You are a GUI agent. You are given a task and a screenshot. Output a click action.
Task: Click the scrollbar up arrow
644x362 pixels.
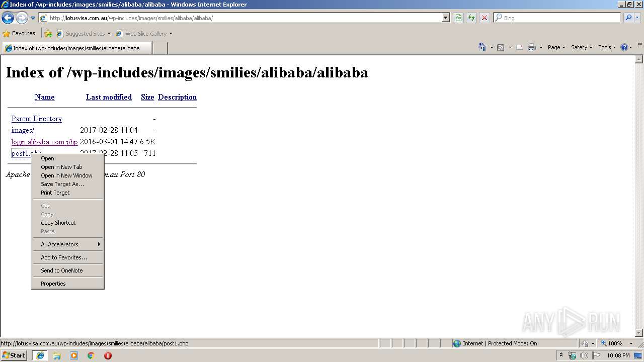(639, 59)
